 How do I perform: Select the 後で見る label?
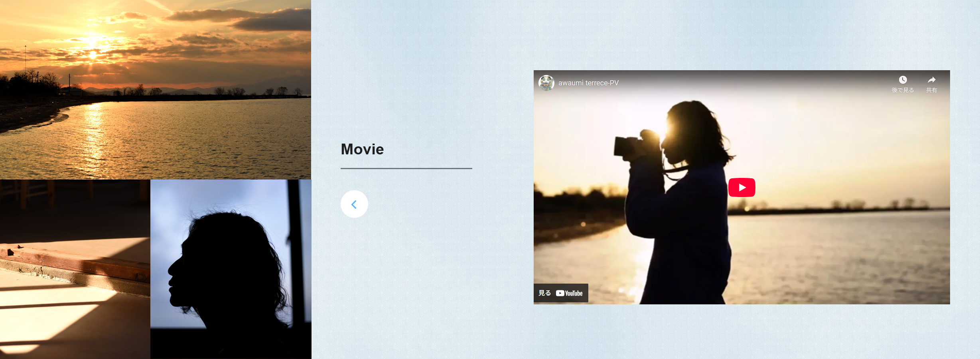pos(903,90)
